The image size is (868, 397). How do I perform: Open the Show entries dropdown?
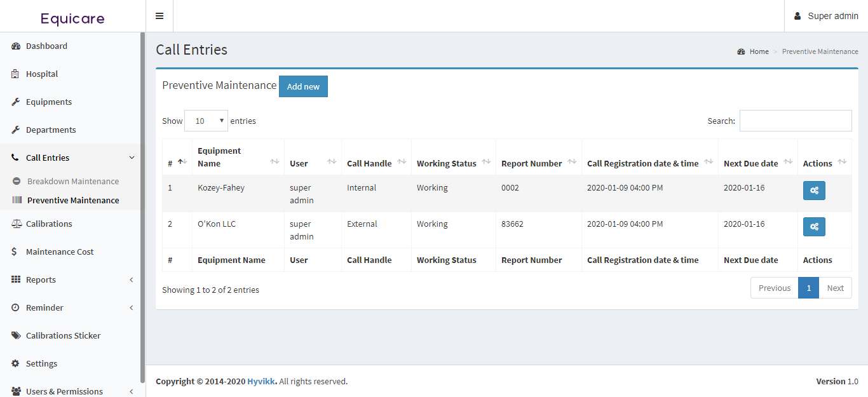[x=205, y=120]
